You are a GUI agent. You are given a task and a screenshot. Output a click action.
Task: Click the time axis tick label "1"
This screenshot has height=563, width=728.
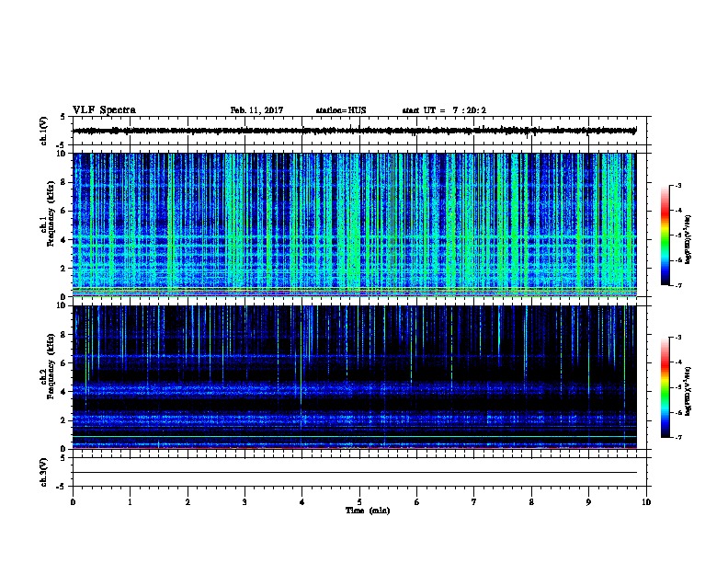[130, 502]
